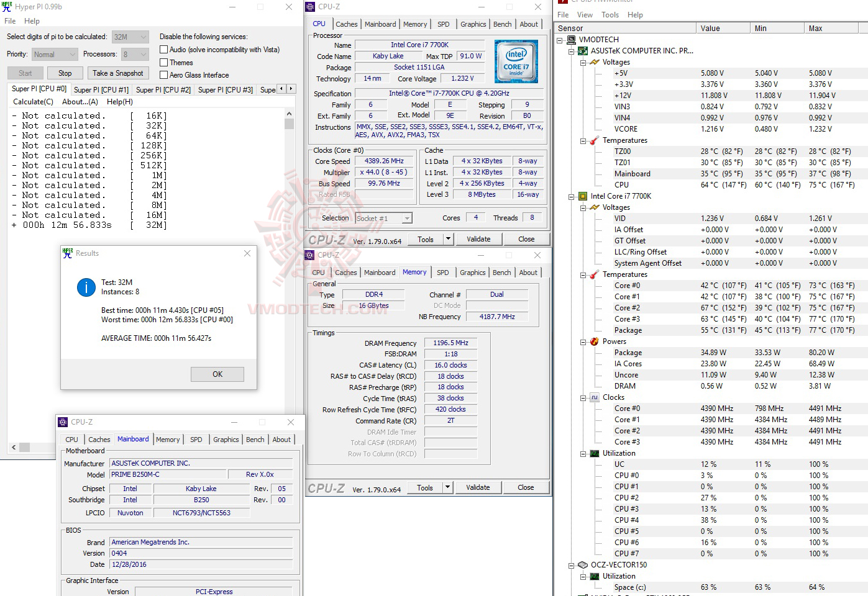Click the Value column header in HWMonitor
The image size is (868, 596).
click(x=723, y=29)
